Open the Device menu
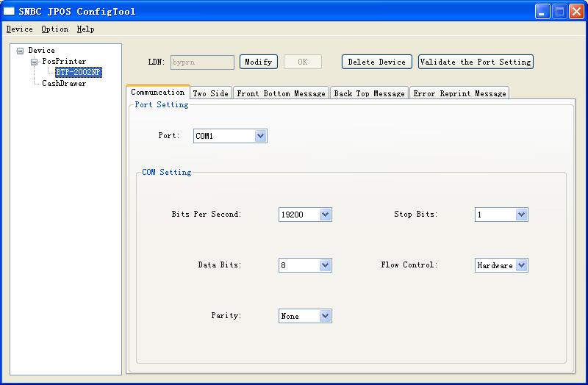Screen dimensions: 588x385 (x=20, y=29)
